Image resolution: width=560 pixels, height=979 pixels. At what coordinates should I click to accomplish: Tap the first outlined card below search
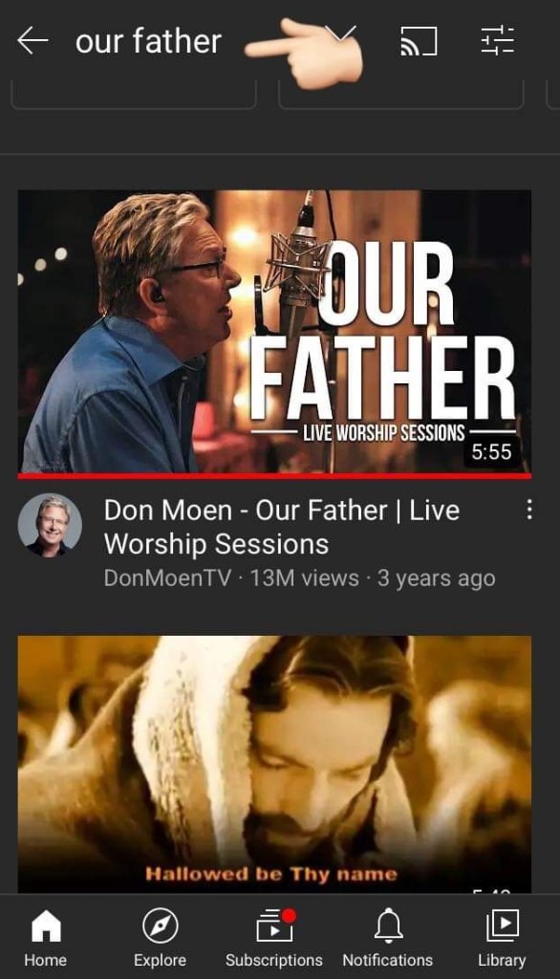tap(134, 96)
